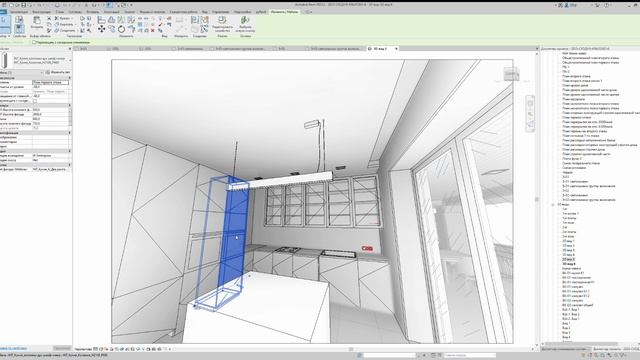Select the Align tool in Modify panel
Image resolution: width=640 pixels, height=360 pixels.
102,19
